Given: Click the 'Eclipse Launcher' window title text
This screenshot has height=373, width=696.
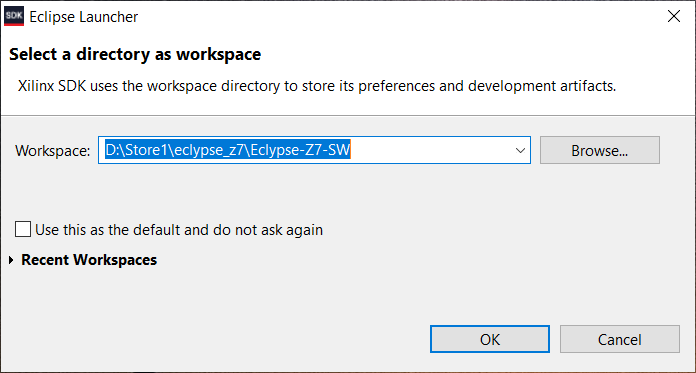Looking at the screenshot, I should point(83,17).
